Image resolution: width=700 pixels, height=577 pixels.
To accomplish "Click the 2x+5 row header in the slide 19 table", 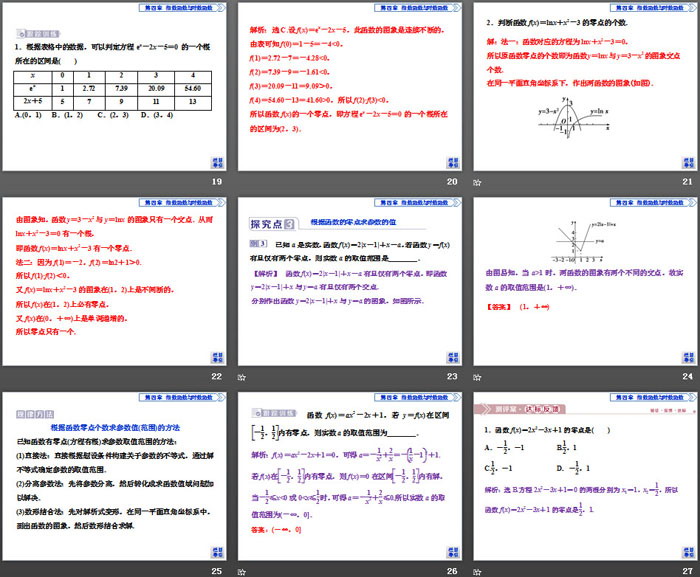I will click(x=33, y=101).
